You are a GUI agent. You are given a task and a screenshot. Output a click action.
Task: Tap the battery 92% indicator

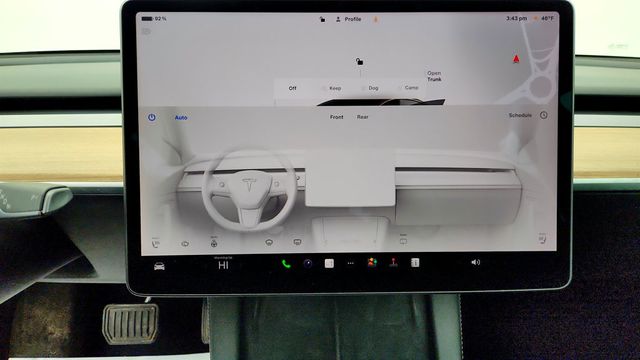click(154, 19)
